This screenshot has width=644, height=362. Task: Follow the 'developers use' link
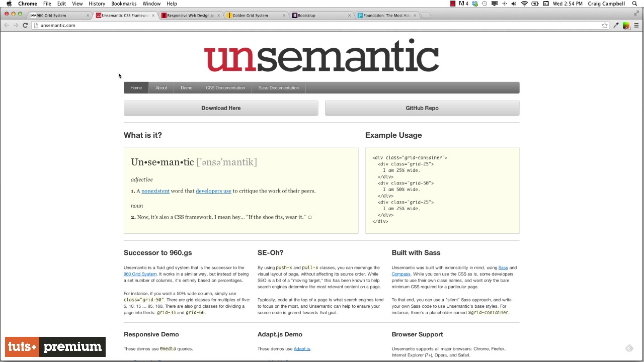(x=213, y=191)
